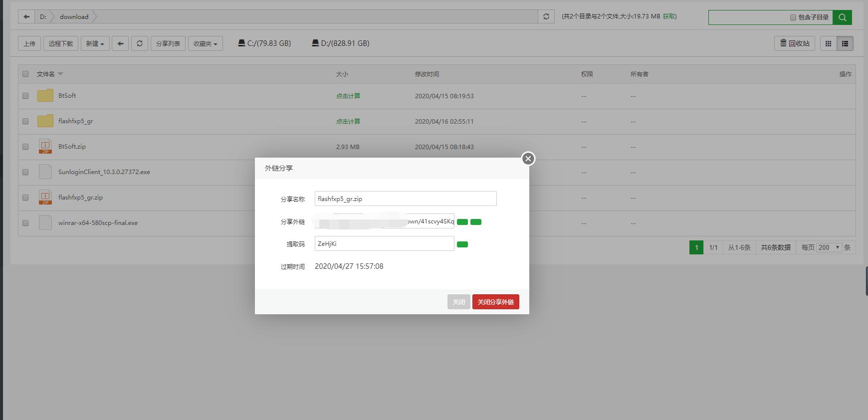868x420 pixels.
Task: Switch to the C:/ drive (79.83 GB)
Action: click(264, 43)
